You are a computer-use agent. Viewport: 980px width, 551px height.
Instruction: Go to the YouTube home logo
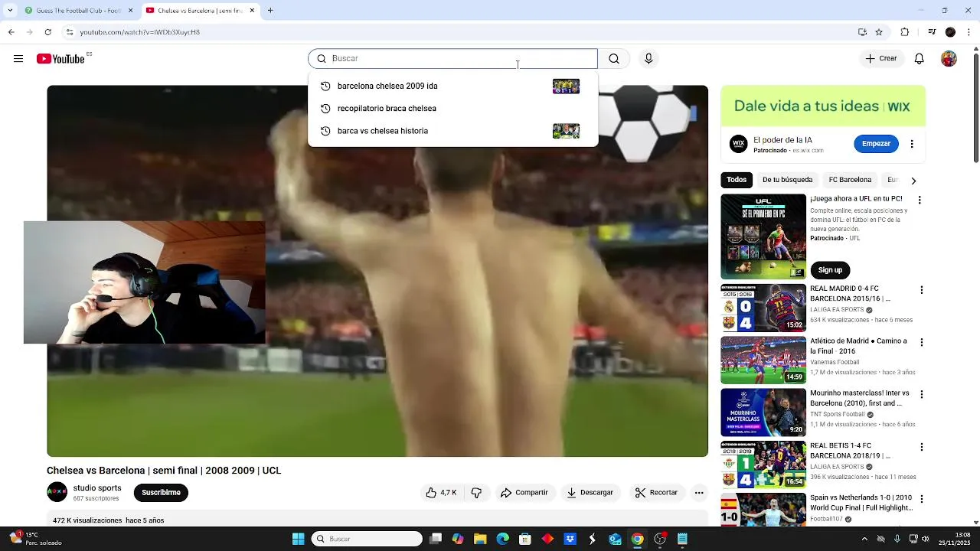(x=60, y=59)
